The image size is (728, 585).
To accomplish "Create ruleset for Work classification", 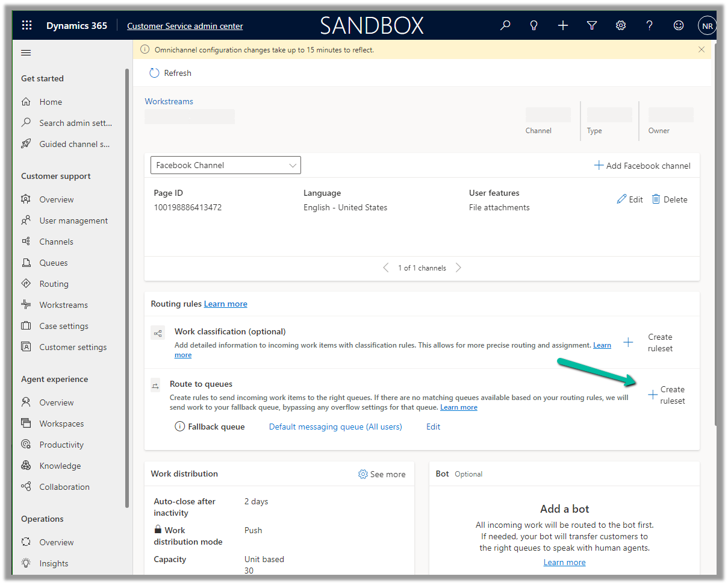I will [649, 343].
